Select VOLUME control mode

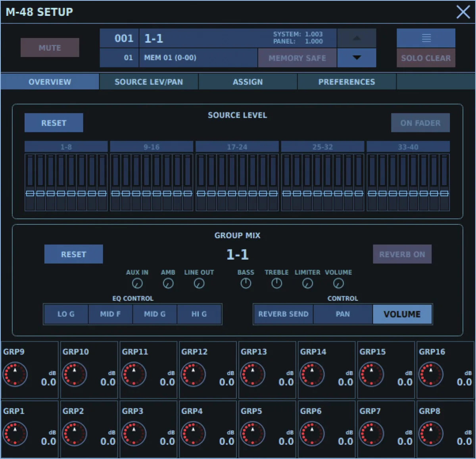click(402, 314)
